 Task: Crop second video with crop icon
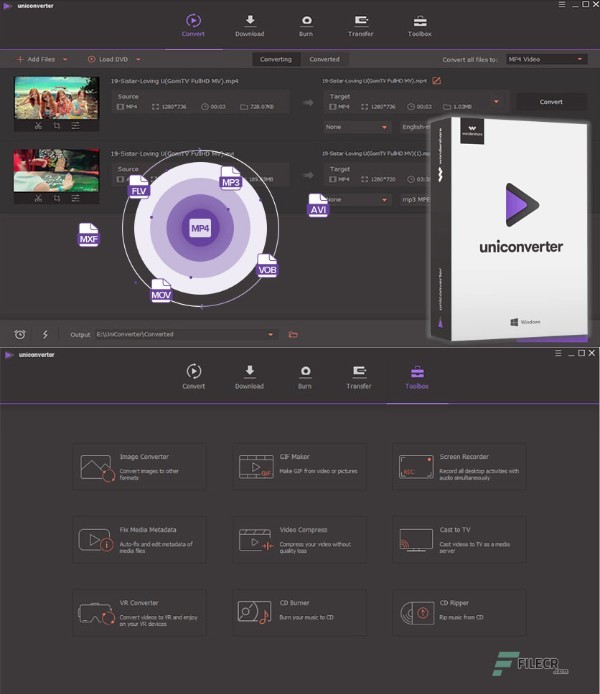click(57, 198)
